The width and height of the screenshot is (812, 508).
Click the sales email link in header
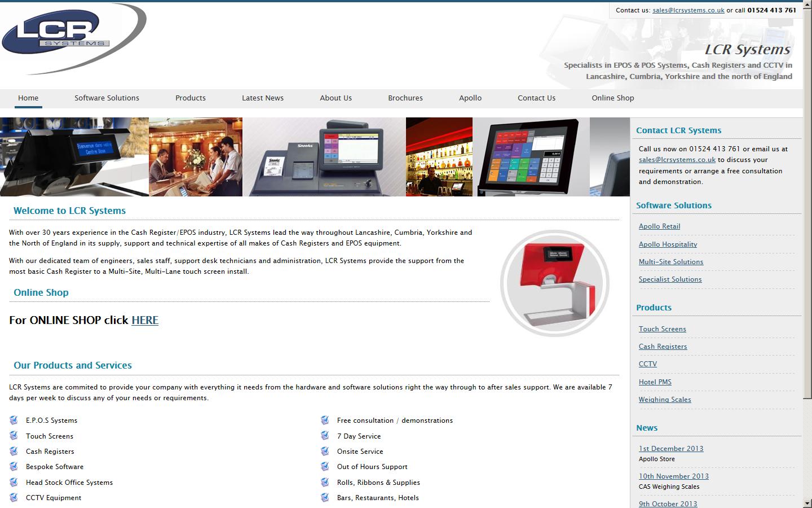(688, 10)
